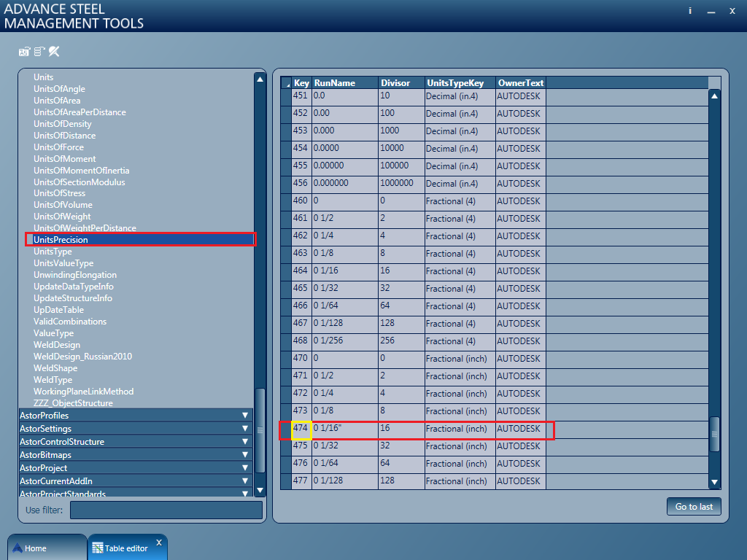Close the Table editor tab with its X

point(159,542)
